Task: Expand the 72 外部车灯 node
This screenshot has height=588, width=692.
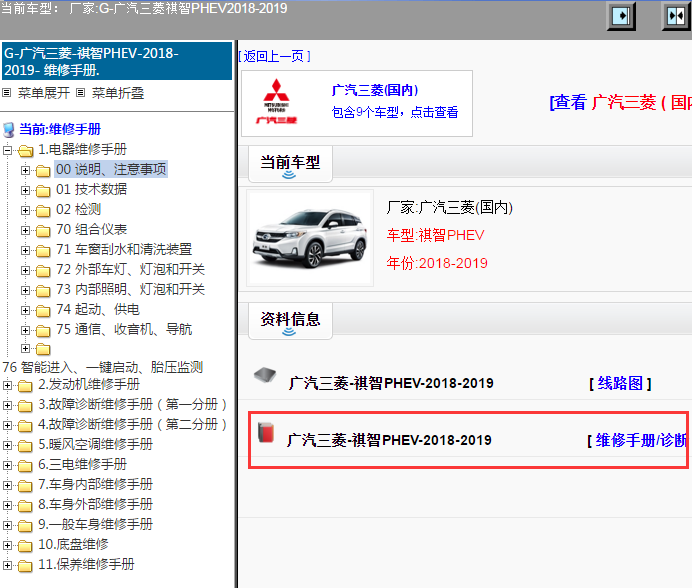Action: tap(25, 270)
